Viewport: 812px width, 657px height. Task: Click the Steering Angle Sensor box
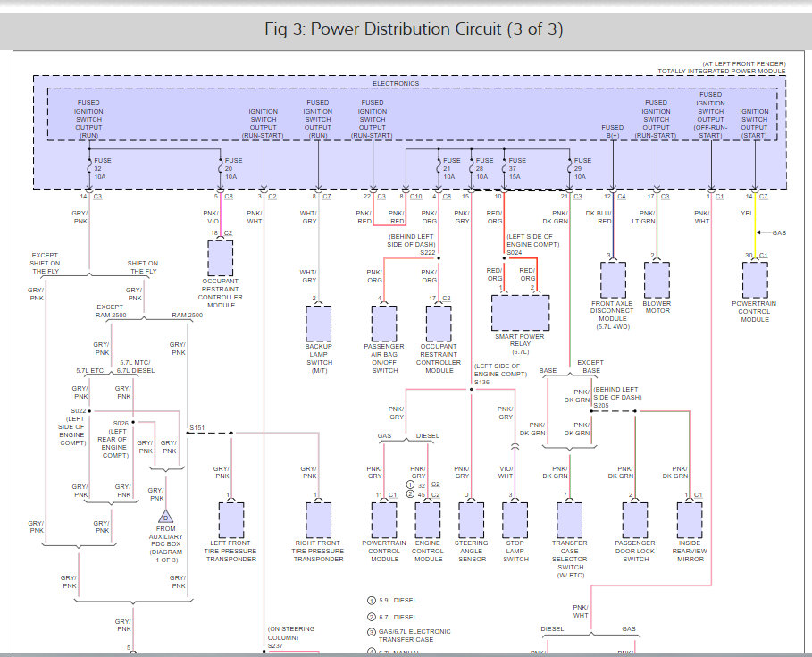(x=472, y=520)
